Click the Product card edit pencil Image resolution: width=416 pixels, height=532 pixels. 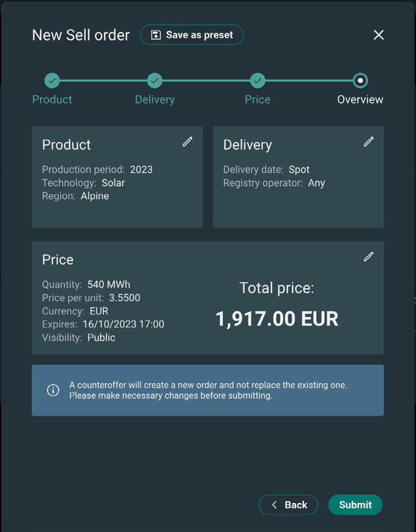click(187, 141)
